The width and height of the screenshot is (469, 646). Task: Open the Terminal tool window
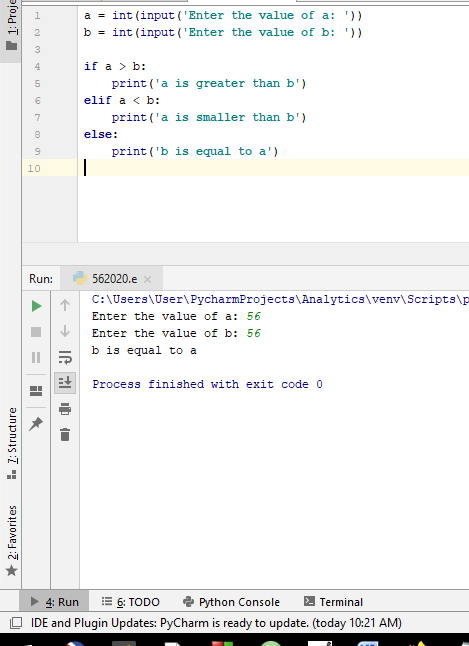(x=333, y=602)
